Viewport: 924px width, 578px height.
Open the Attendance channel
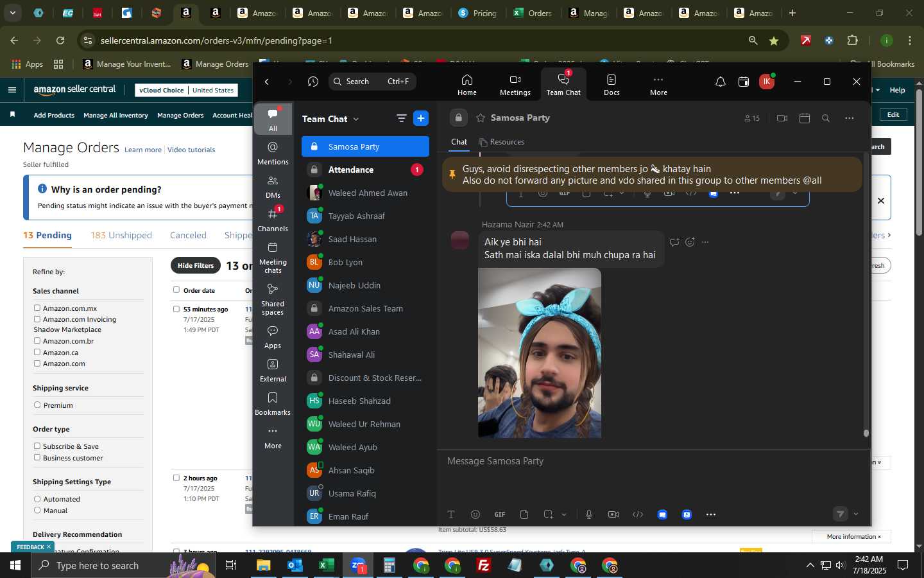pyautogui.click(x=365, y=170)
